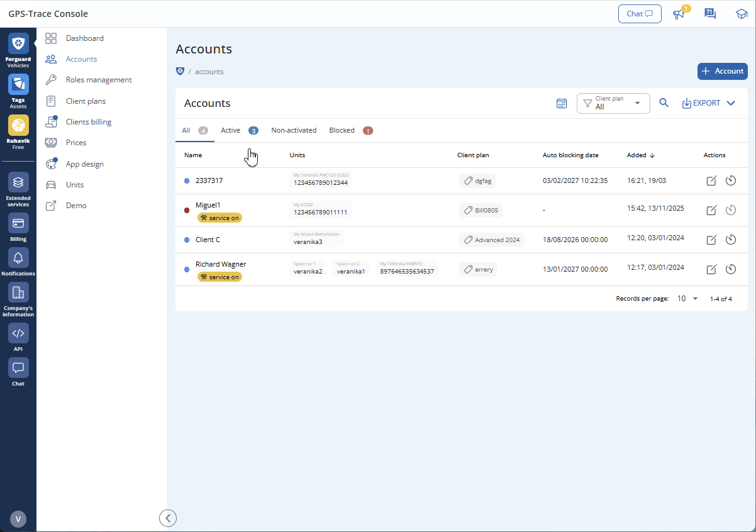Image resolution: width=756 pixels, height=532 pixels.
Task: Open the announcements megaphone icon
Action: tap(679, 14)
